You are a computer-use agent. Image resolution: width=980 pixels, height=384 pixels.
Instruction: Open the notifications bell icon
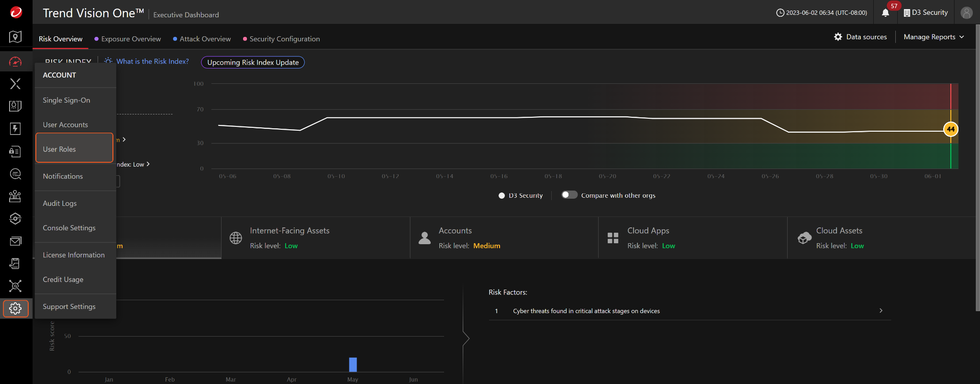(885, 13)
